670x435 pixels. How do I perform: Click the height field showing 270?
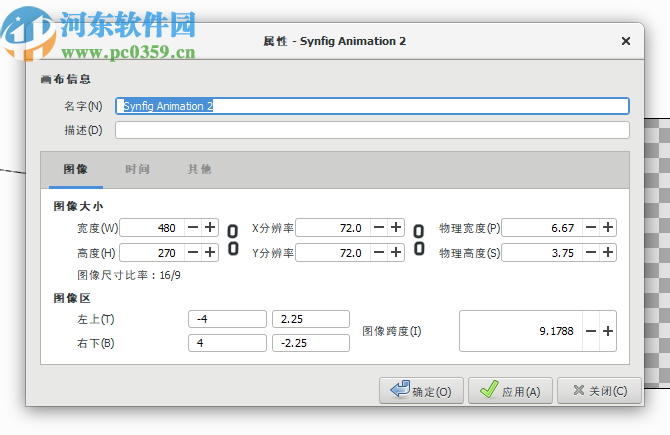point(152,253)
